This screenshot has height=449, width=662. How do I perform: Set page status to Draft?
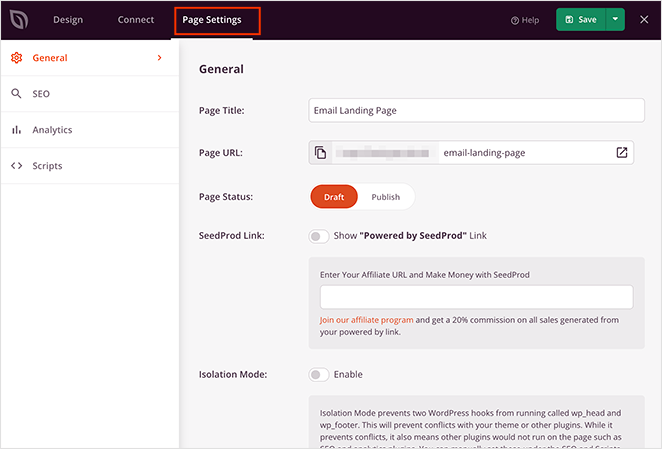334,197
